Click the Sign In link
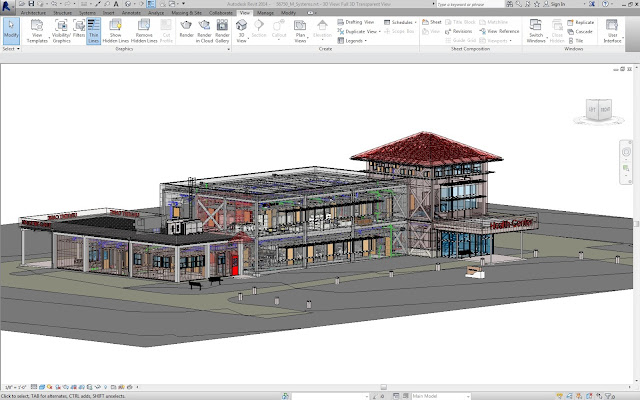The image size is (640, 400). 558,4
